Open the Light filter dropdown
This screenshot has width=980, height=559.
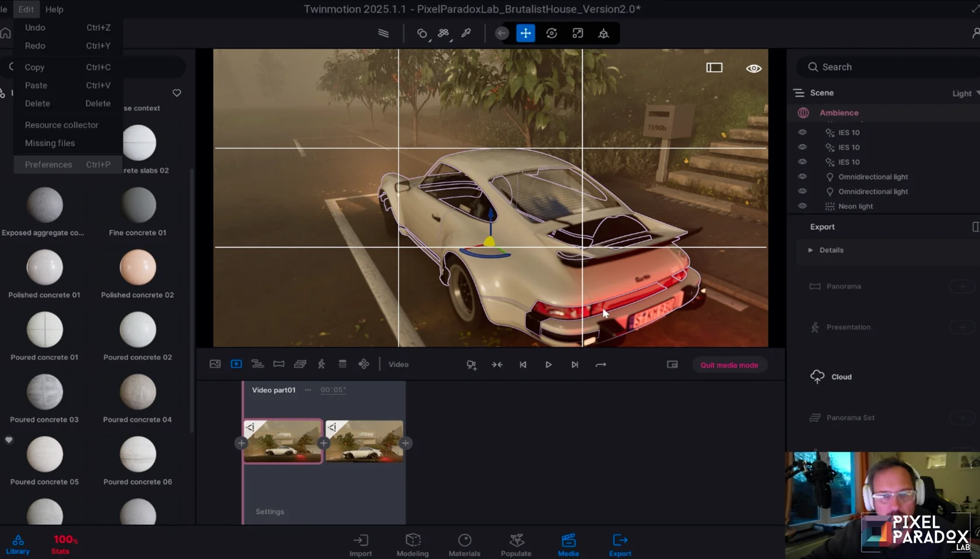point(965,93)
